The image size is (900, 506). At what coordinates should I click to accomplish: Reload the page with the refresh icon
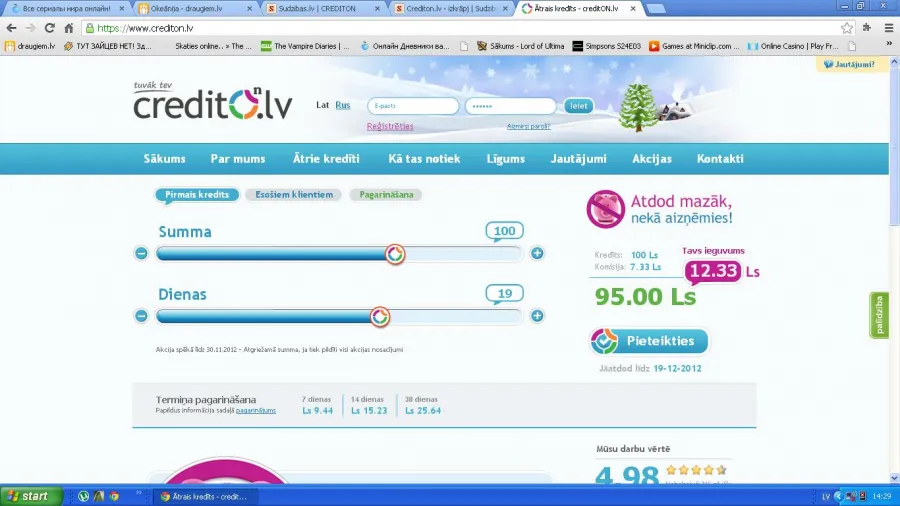coord(50,28)
